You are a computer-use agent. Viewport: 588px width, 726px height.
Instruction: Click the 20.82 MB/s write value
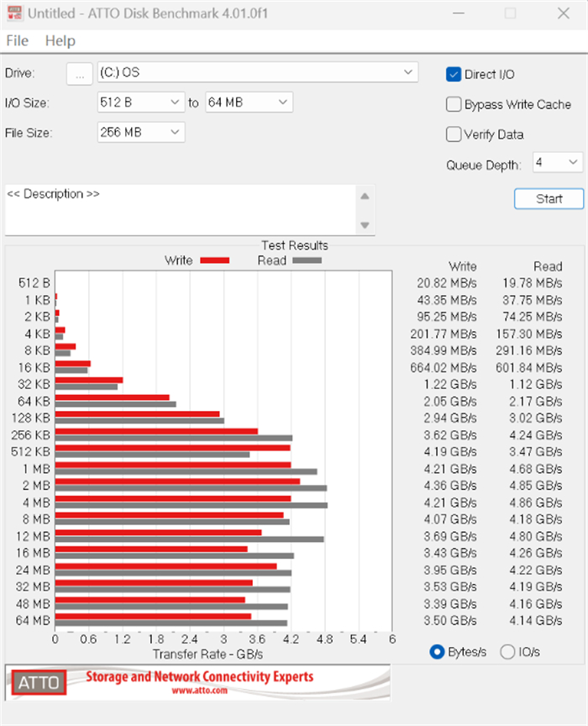coord(446,283)
